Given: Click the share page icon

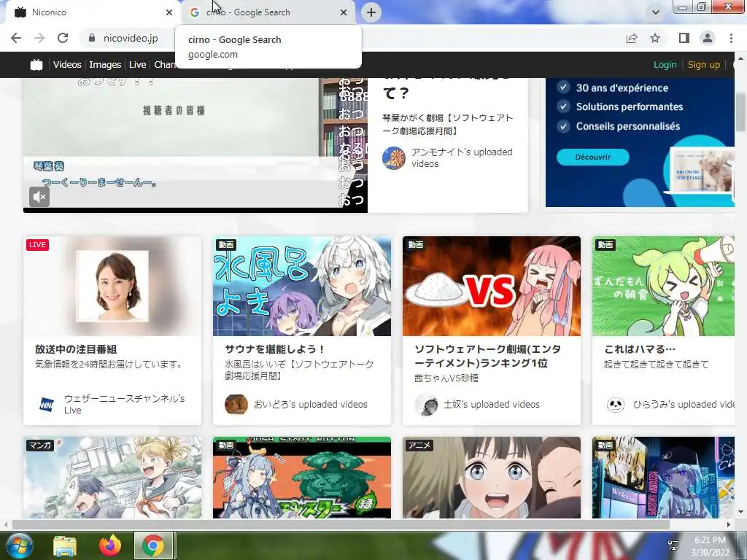Looking at the screenshot, I should tap(632, 38).
